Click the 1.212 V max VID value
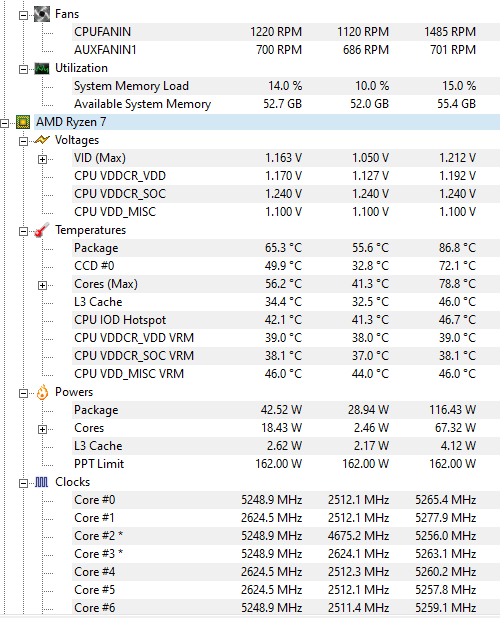The width and height of the screenshot is (500, 618). 458,158
